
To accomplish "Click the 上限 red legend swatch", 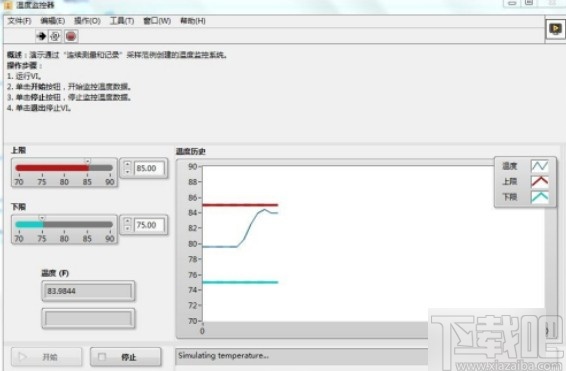I will 539,182.
